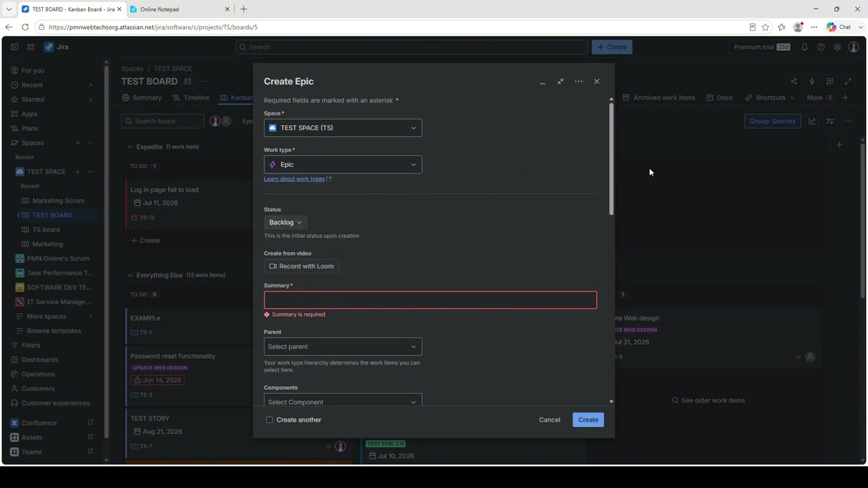This screenshot has width=868, height=488.
Task: Open the Atlassian app switcher grid
Action: [x=31, y=47]
